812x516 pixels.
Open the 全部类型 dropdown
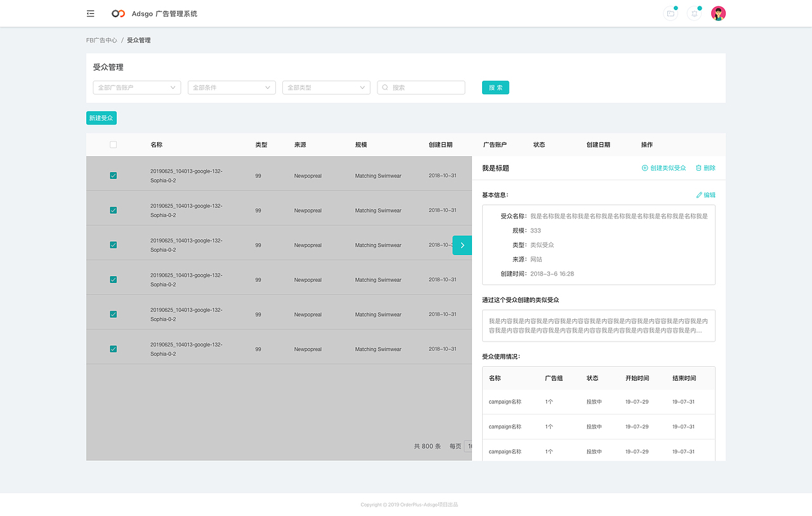point(326,88)
